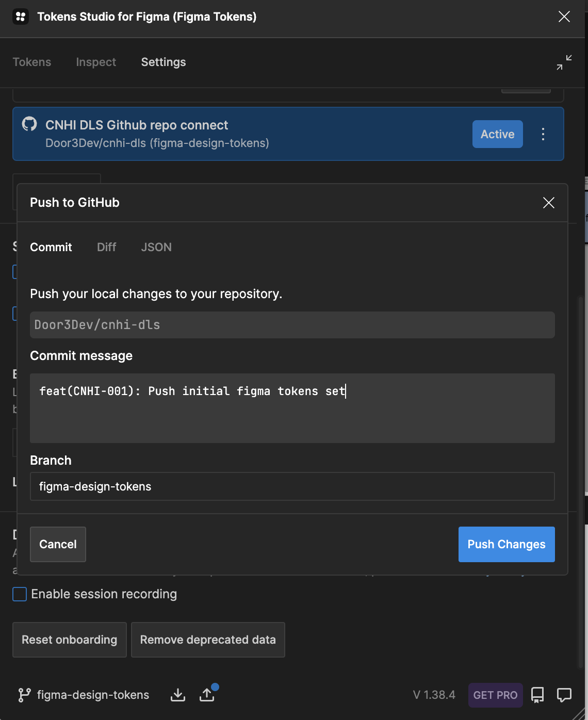Click Reset onboarding

pyautogui.click(x=70, y=640)
